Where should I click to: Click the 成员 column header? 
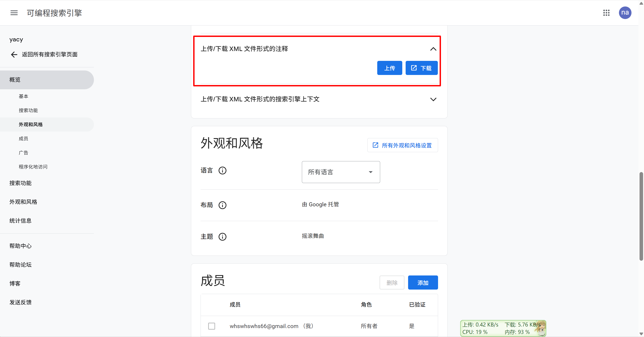coord(235,305)
